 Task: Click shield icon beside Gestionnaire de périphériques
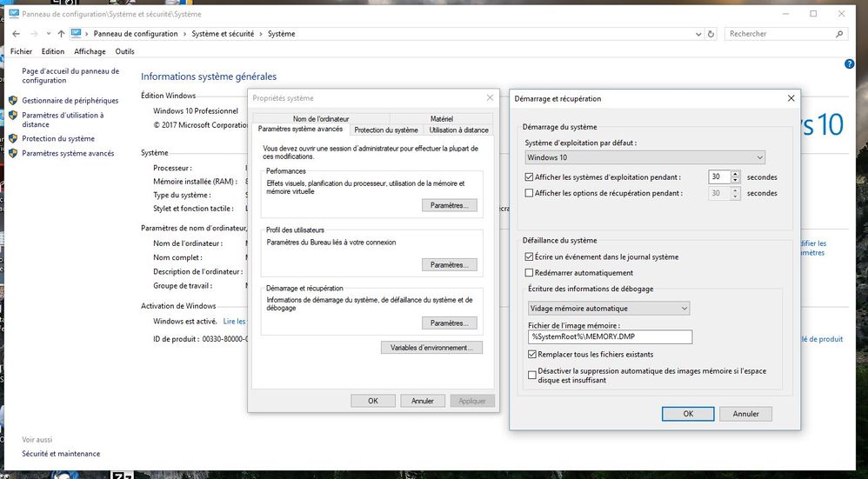tap(13, 101)
